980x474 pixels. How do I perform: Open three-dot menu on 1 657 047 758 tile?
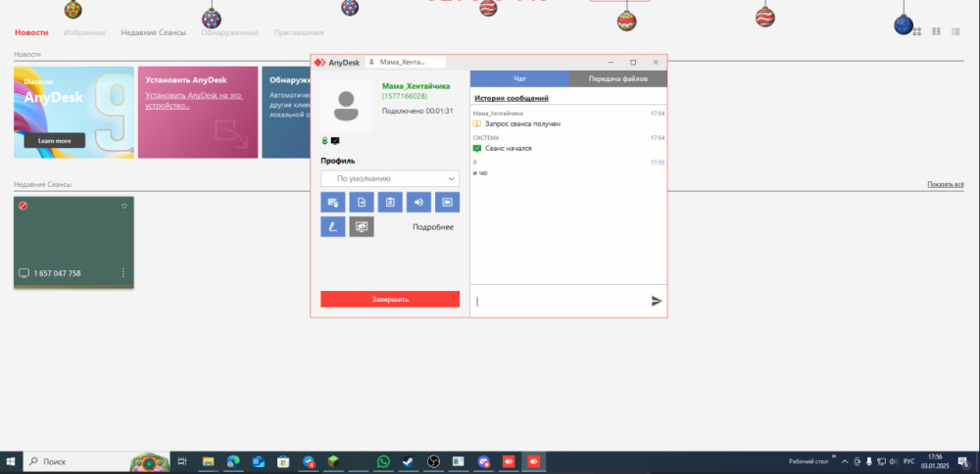pos(123,273)
